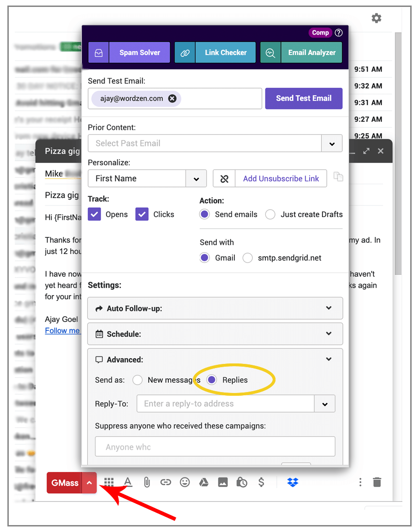The image size is (419, 532).
Task: Click the Spam Solver inbox icon
Action: click(99, 53)
